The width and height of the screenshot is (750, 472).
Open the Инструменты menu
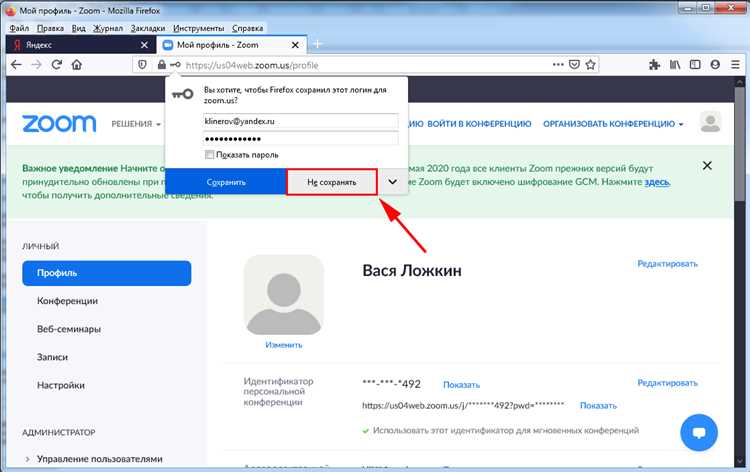(x=199, y=28)
